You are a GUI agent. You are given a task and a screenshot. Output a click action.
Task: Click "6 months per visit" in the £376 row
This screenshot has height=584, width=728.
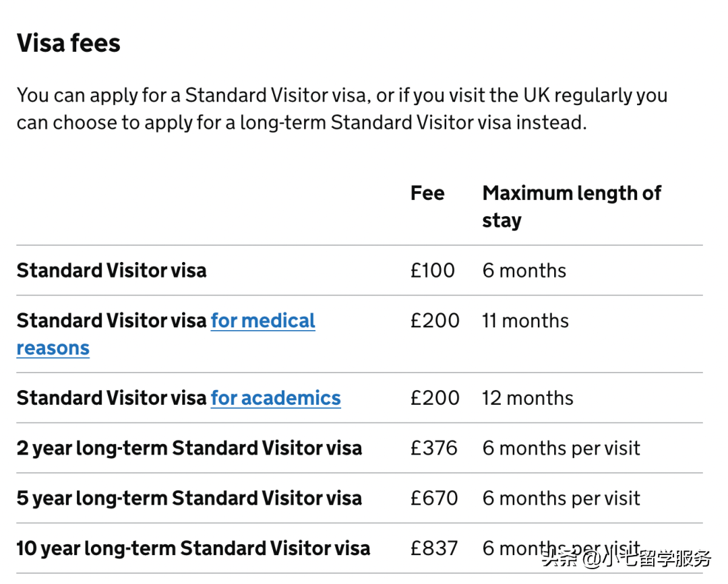(562, 449)
